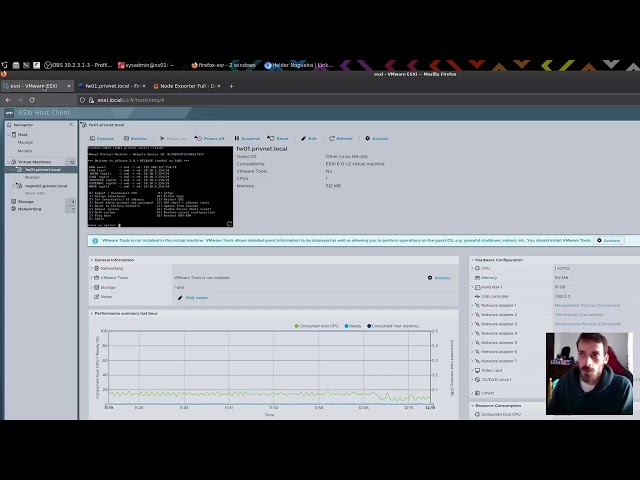
Task: Expand Network adapter 1 row
Action: pos(472,305)
